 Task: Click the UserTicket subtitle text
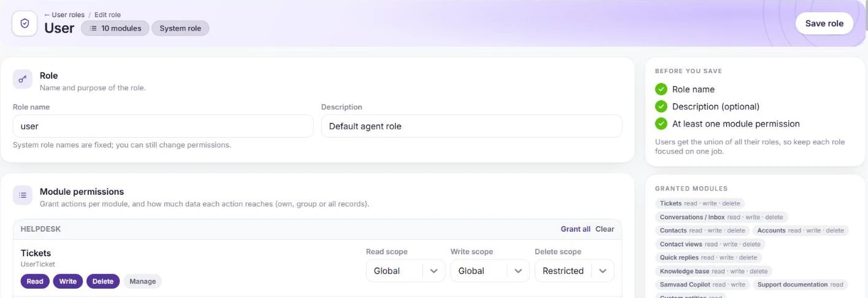point(38,264)
